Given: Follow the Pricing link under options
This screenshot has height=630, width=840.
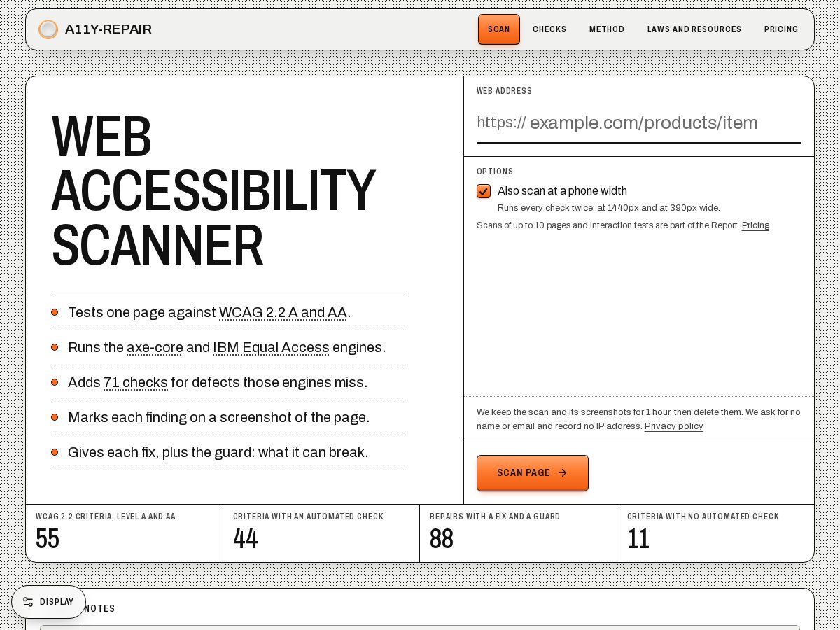Looking at the screenshot, I should (x=755, y=225).
